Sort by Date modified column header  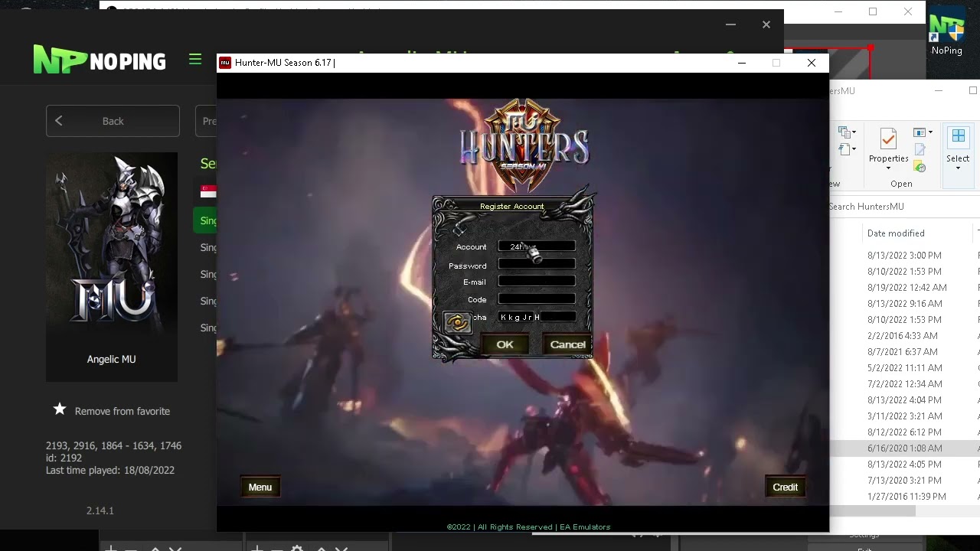(x=896, y=233)
